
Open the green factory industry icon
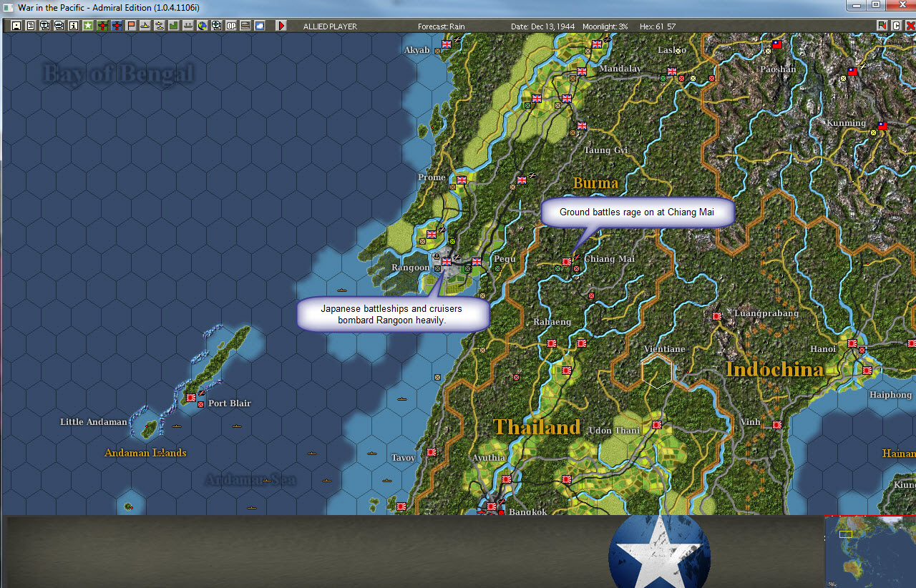pos(173,26)
